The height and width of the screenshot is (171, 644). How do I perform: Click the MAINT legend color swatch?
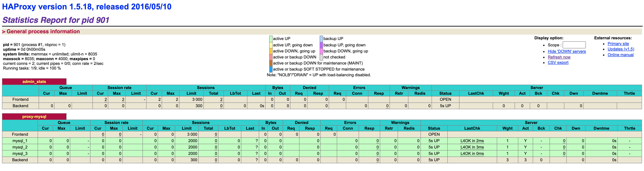coord(271,63)
